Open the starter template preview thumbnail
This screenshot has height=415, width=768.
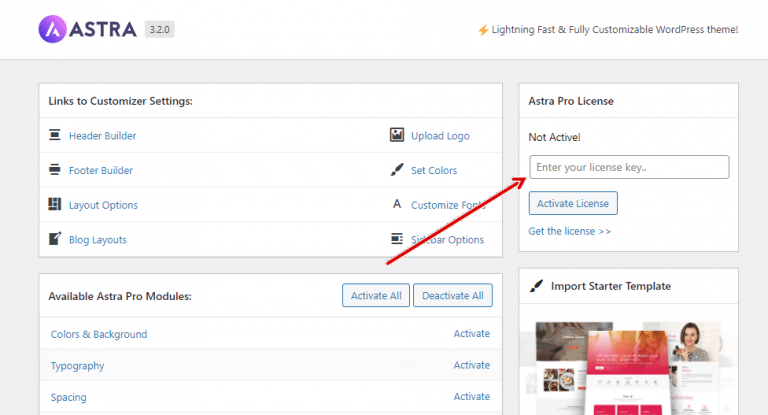[628, 367]
